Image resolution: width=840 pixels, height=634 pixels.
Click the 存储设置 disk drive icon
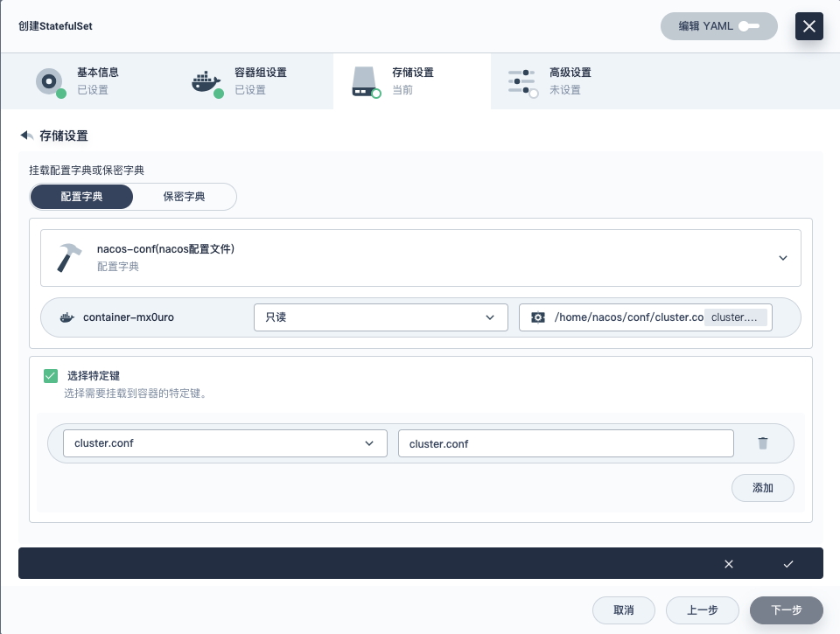click(366, 82)
